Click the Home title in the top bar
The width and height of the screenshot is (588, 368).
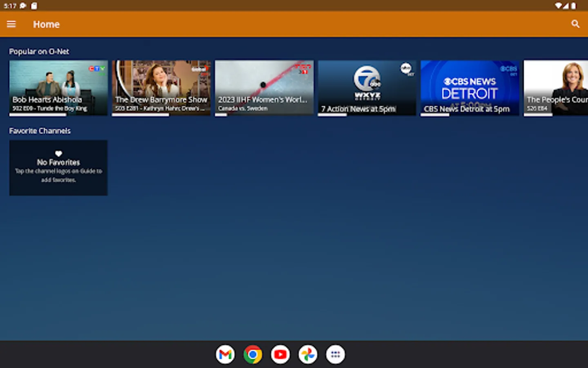(x=46, y=25)
